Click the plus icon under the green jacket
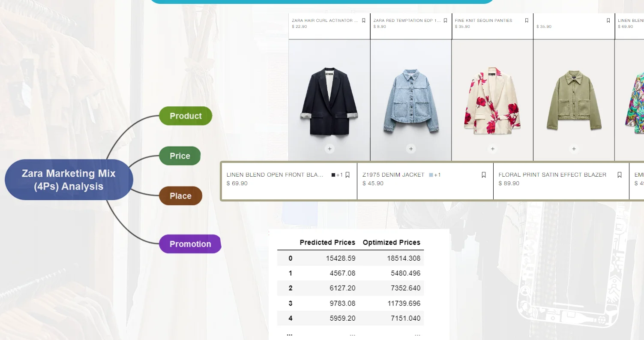Image resolution: width=644 pixels, height=340 pixels. 574,149
